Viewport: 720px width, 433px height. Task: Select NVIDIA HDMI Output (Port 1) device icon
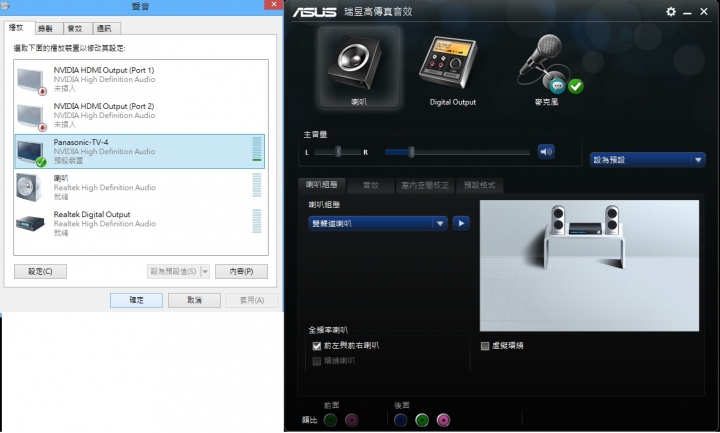tap(32, 80)
